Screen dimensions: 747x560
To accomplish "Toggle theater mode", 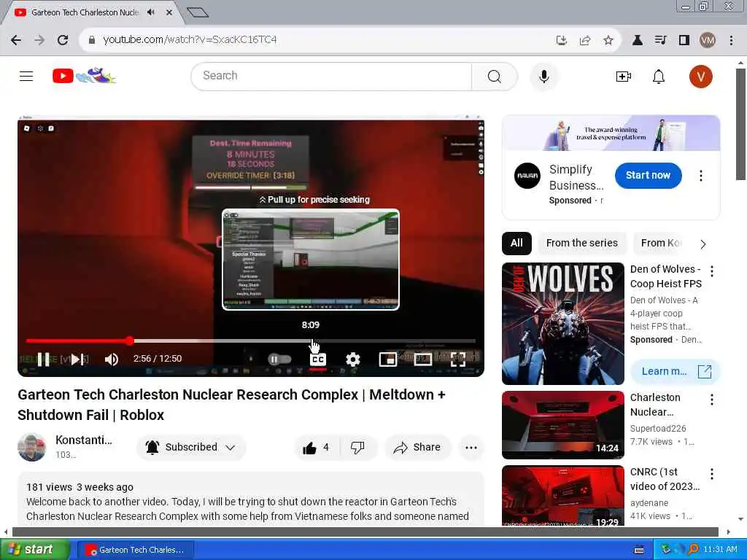I will [x=422, y=359].
